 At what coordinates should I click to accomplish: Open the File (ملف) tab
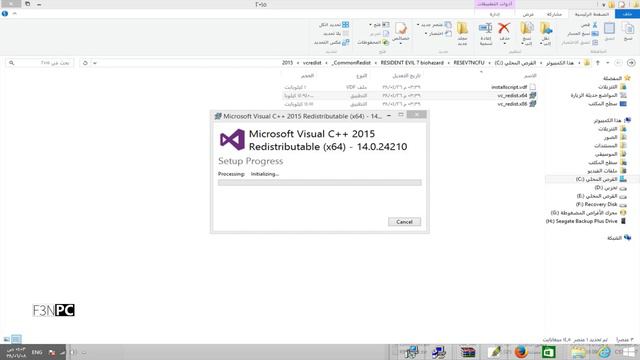point(627,14)
